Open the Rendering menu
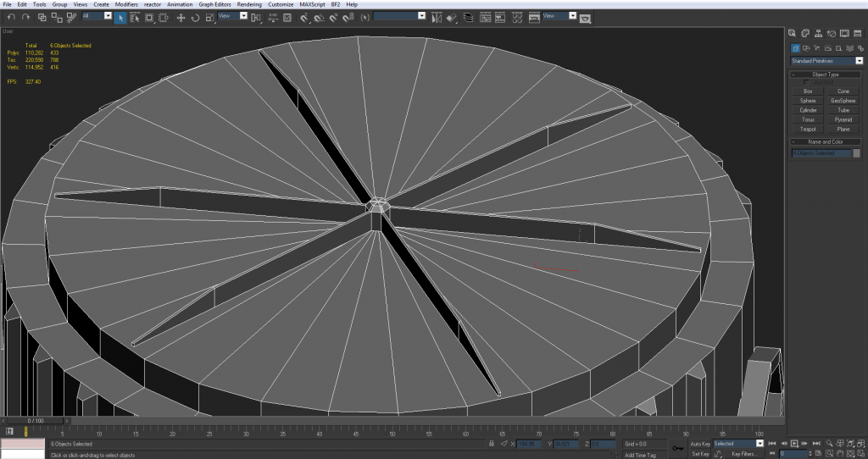This screenshot has width=868, height=459. click(x=249, y=4)
